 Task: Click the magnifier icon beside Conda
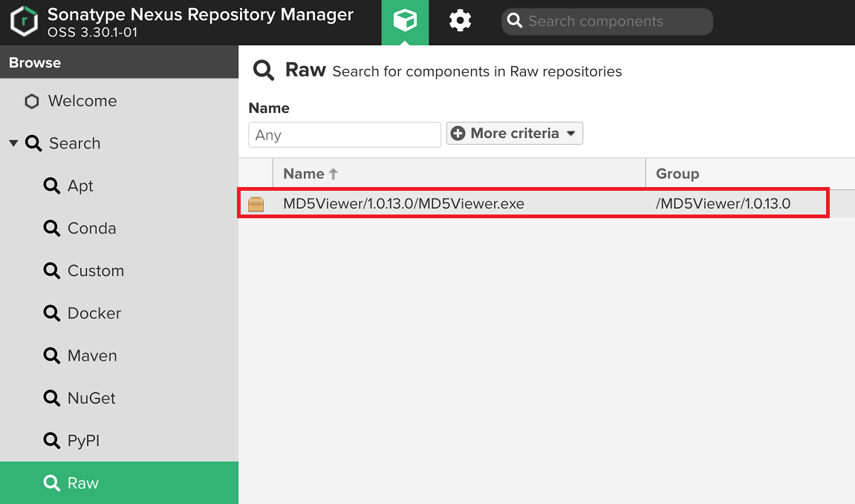click(52, 229)
